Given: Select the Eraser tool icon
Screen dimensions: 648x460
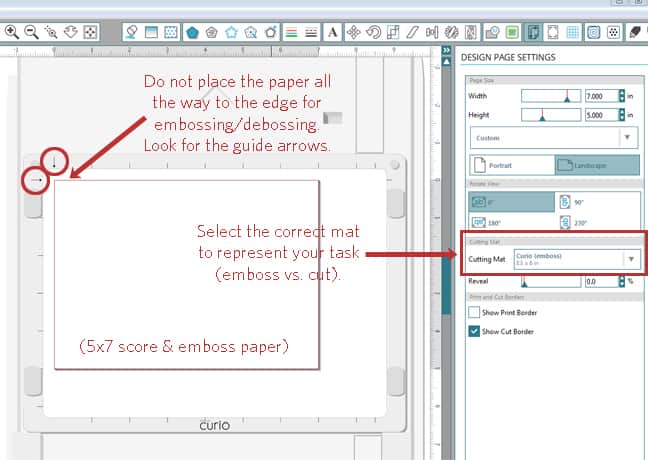Looking at the screenshot, I should coord(635,32).
